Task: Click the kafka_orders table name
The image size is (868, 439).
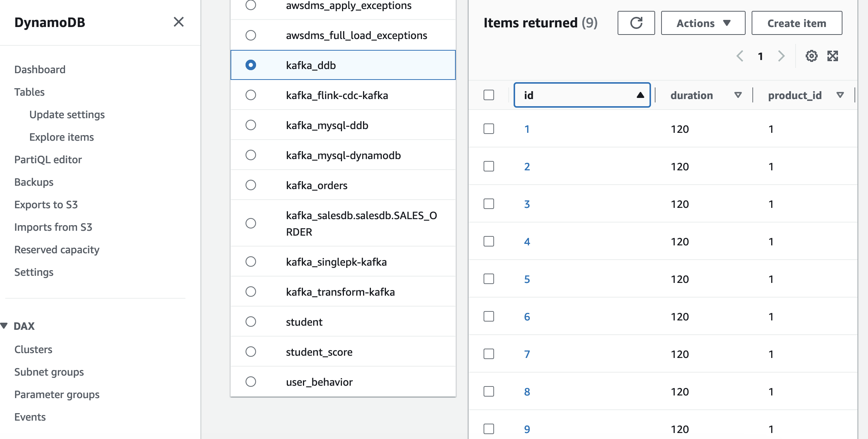Action: click(316, 185)
